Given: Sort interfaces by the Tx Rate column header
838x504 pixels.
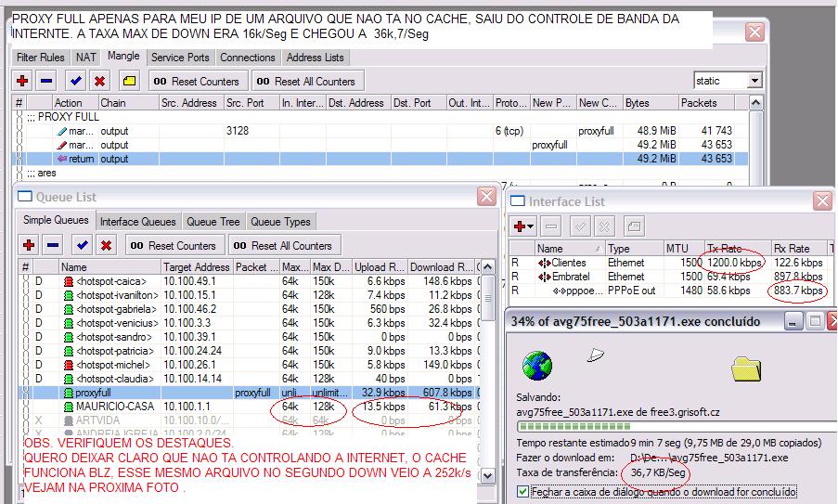Looking at the screenshot, I should (738, 249).
